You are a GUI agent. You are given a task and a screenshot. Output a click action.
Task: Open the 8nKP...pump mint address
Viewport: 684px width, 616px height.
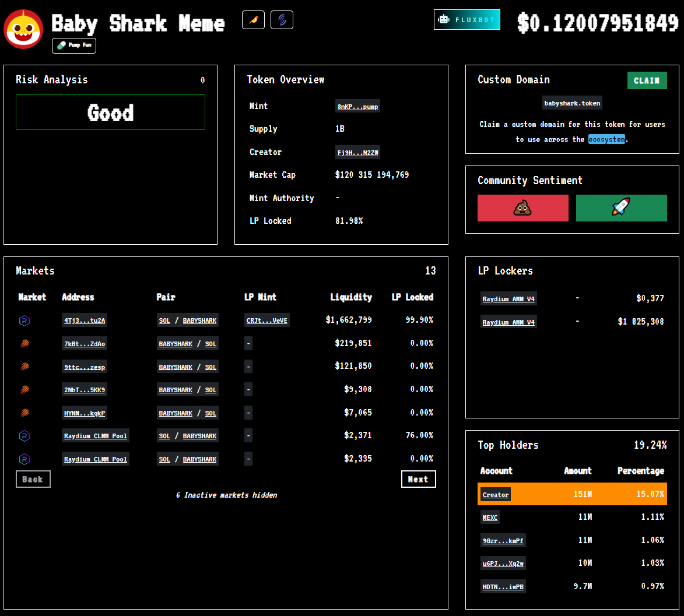point(357,105)
